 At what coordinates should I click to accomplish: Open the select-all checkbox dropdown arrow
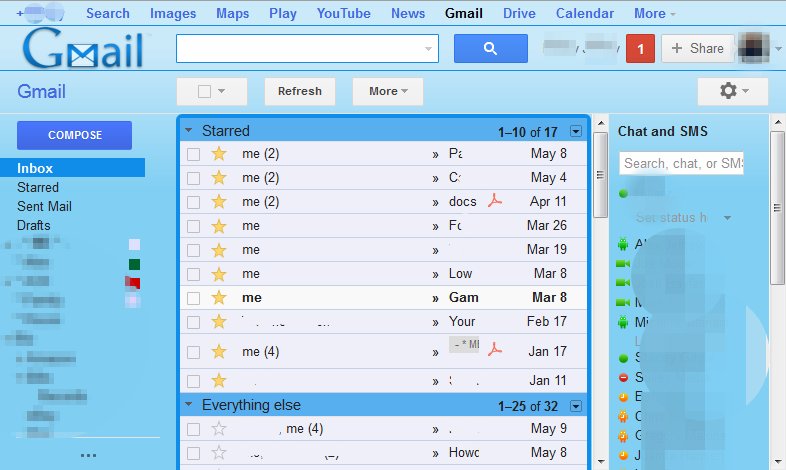[222, 91]
